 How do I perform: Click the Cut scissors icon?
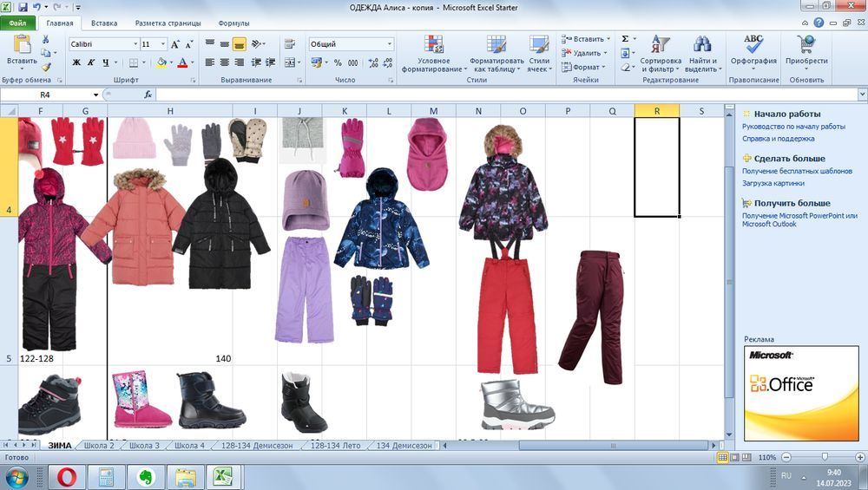click(x=46, y=39)
